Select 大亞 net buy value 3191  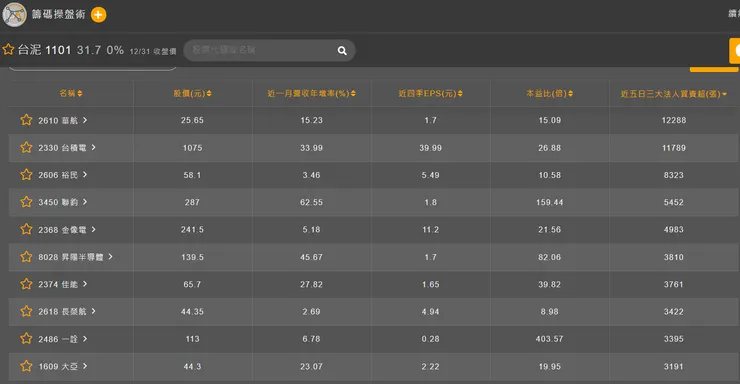tap(673, 367)
